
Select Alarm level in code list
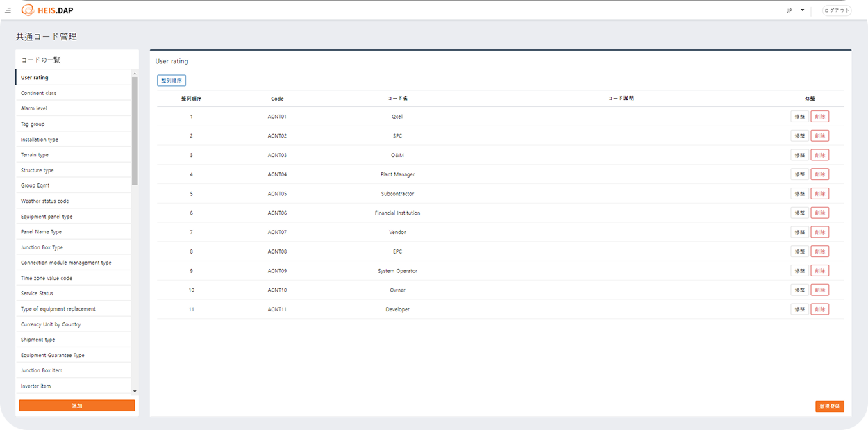point(34,108)
